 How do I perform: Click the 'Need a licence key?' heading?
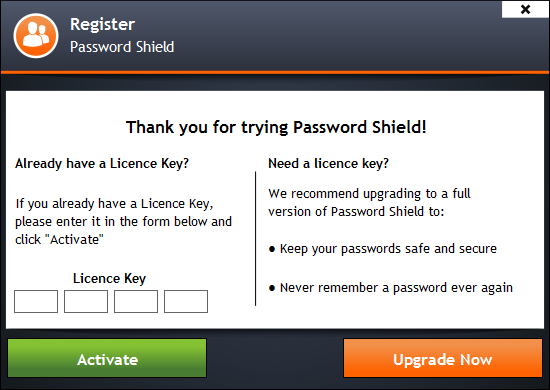click(328, 164)
